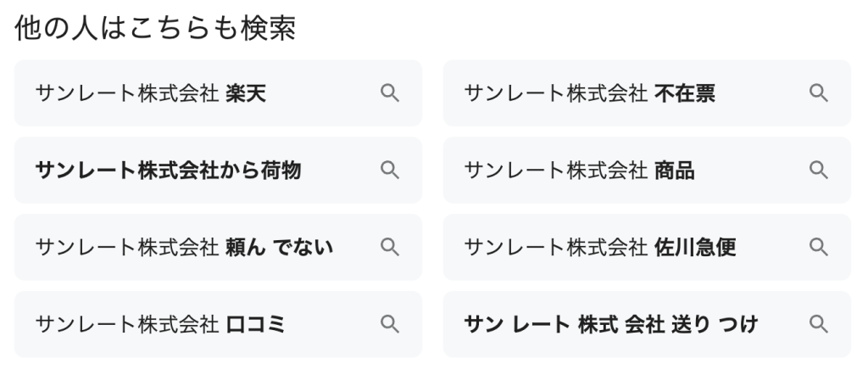Click the bold 口コミ keyword text
This screenshot has width=868, height=375.
click(x=256, y=324)
